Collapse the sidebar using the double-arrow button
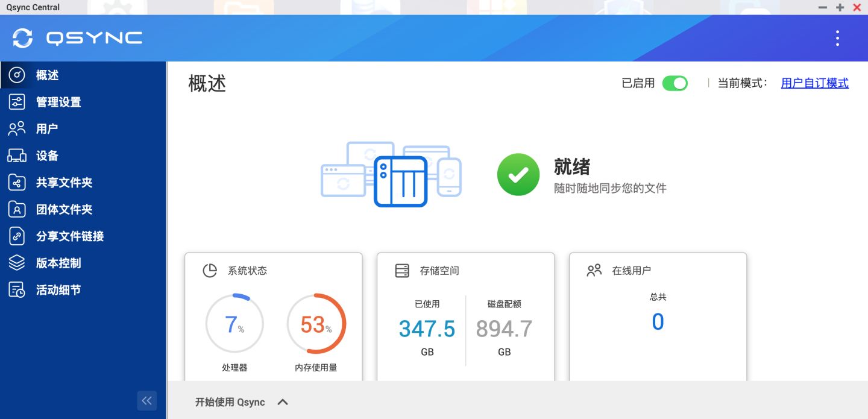The height and width of the screenshot is (419, 868). click(x=146, y=400)
